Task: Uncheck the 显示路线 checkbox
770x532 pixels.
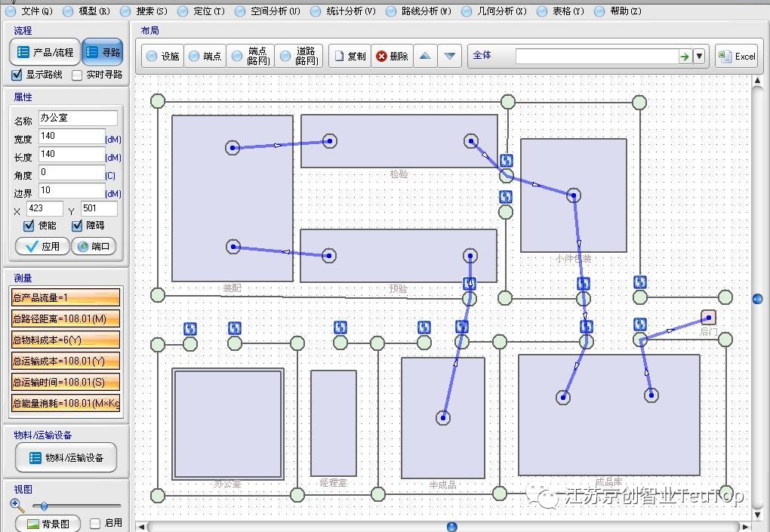Action: point(17,75)
